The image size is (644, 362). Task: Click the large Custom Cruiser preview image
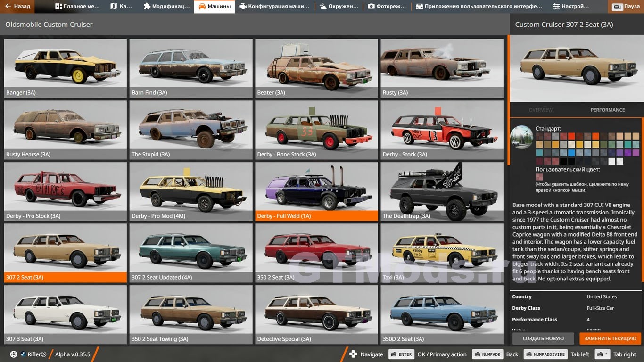click(577, 68)
